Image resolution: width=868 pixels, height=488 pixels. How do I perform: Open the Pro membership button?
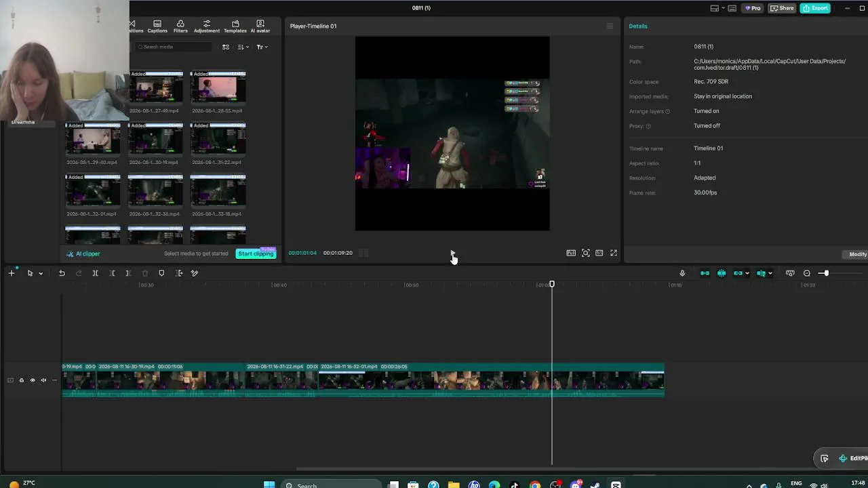752,8
